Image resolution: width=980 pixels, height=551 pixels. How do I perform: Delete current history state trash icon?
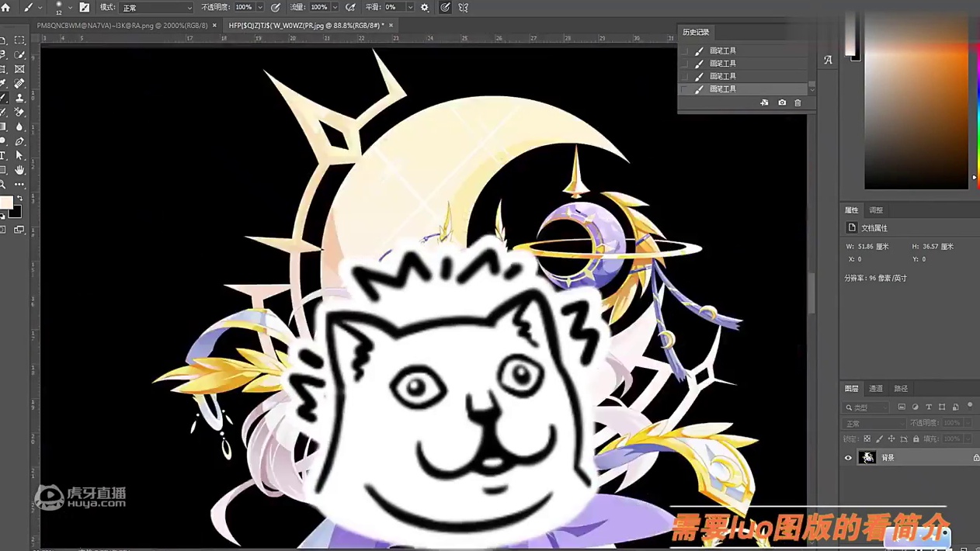click(798, 102)
